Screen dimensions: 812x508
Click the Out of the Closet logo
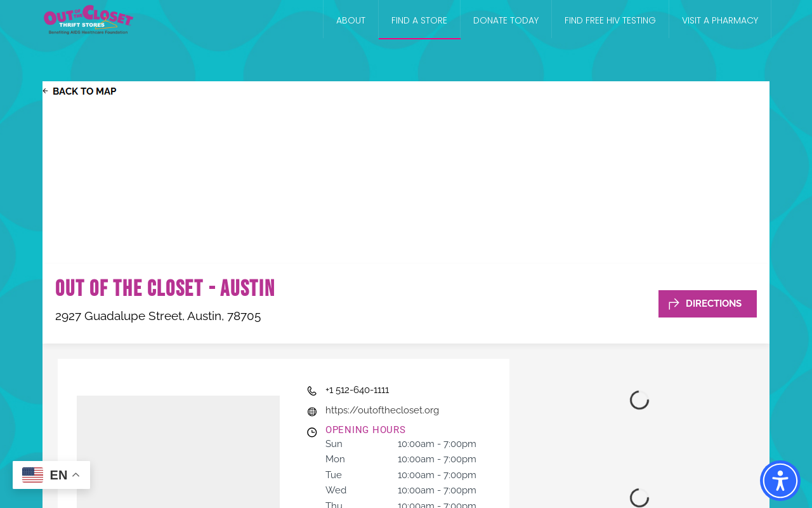point(88,20)
